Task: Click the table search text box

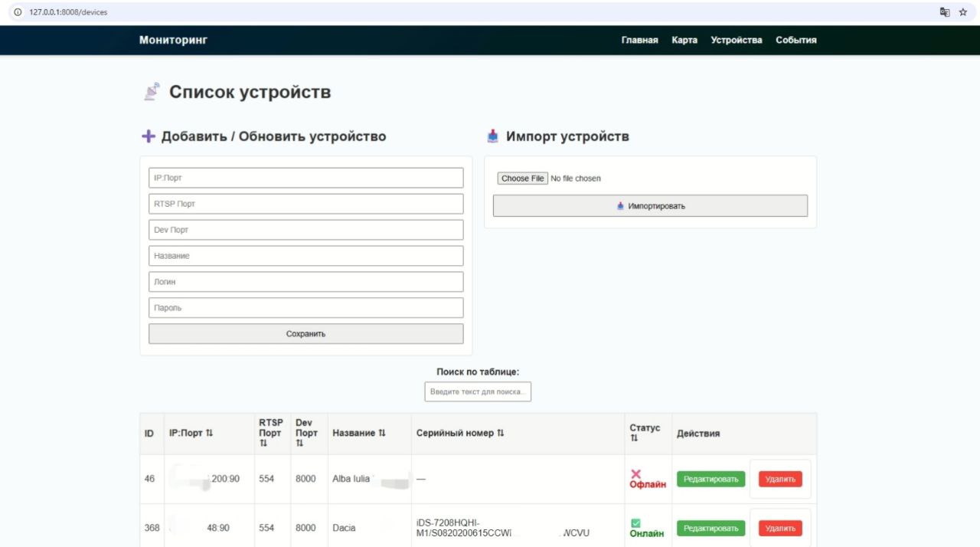Action: point(478,391)
